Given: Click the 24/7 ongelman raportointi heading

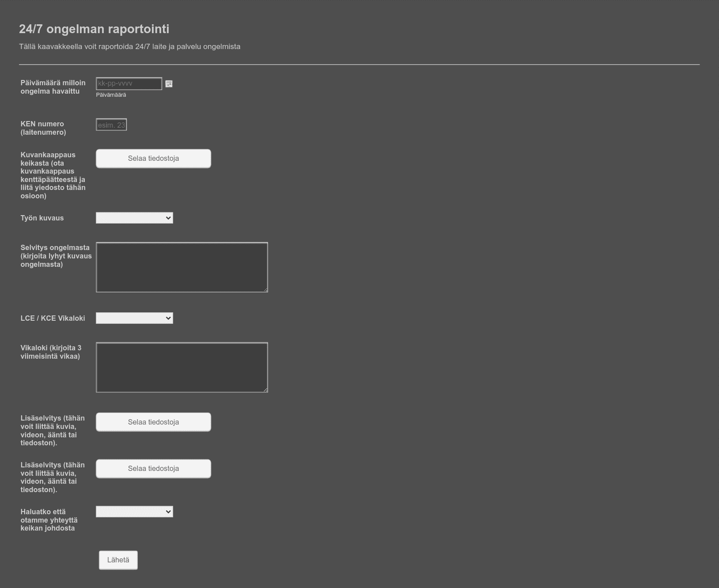Looking at the screenshot, I should tap(94, 29).
